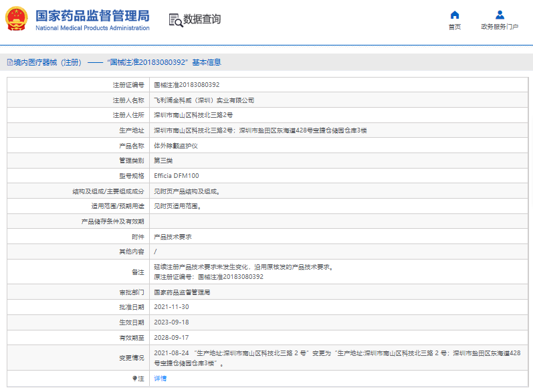Click the 结构及组成/主要组成成分 label
Image resolution: width=533 pixels, height=392 pixels.
[108, 191]
